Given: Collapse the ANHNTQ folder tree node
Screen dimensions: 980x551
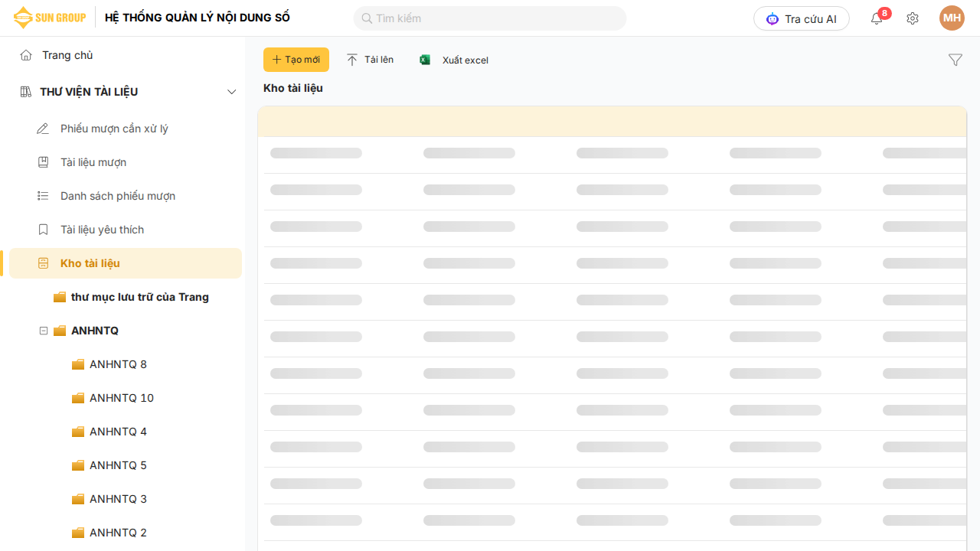Looking at the screenshot, I should tap(44, 331).
